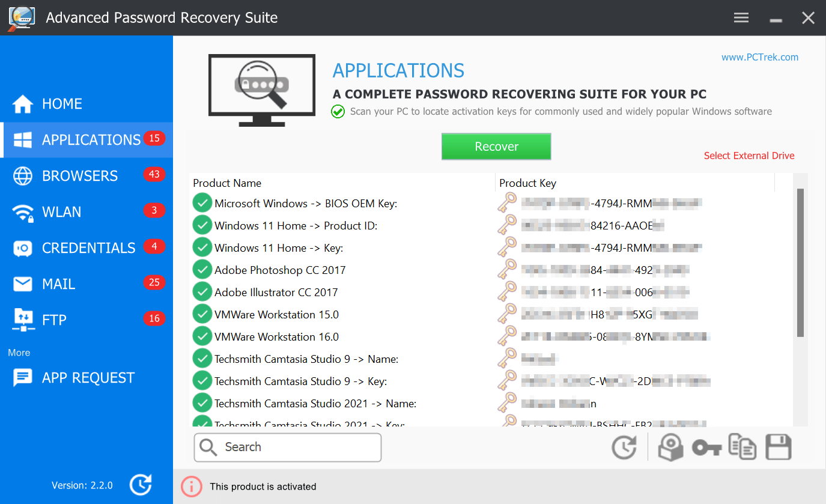
Task: Open the hamburger menu in title bar
Action: tap(741, 17)
